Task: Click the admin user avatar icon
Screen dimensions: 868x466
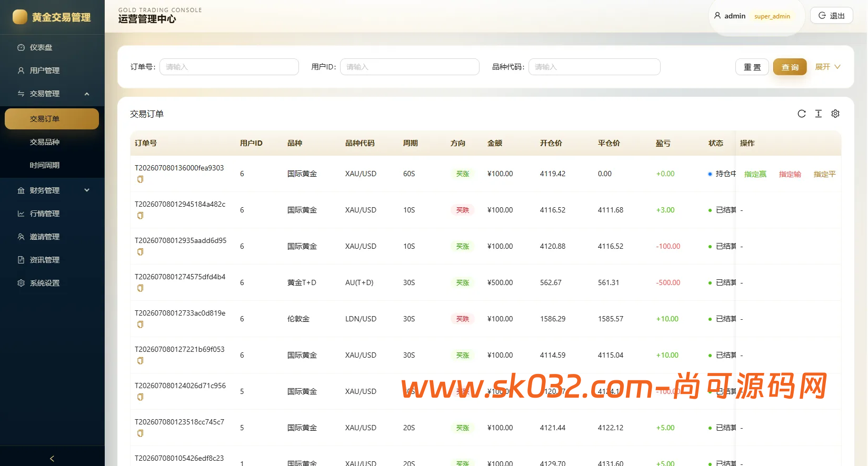Action: pyautogui.click(x=717, y=16)
